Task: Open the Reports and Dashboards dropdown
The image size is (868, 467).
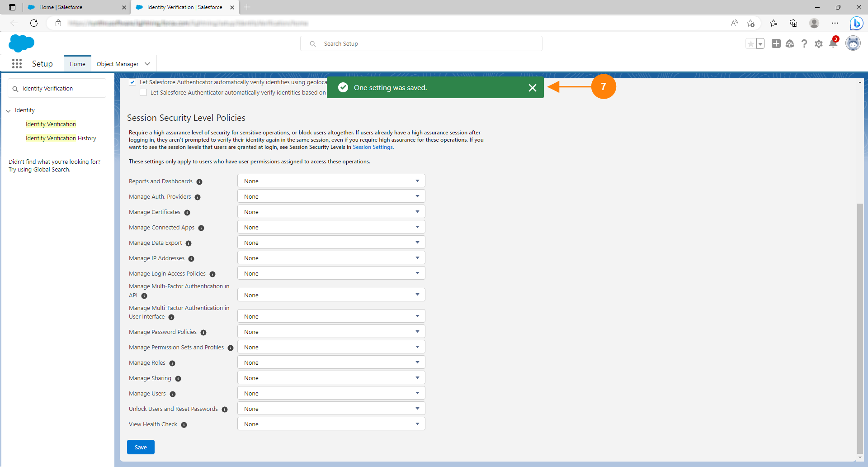Action: coord(331,181)
